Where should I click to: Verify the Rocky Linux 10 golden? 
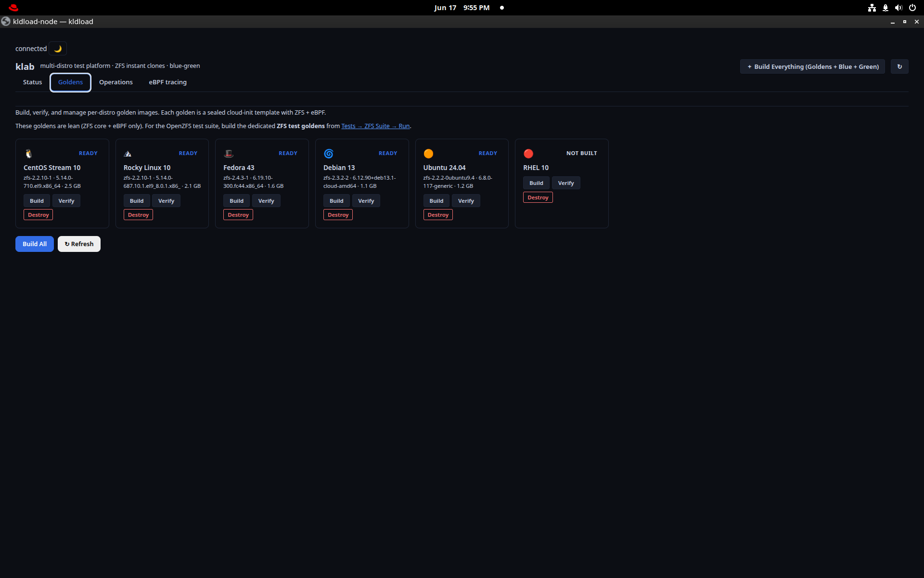pyautogui.click(x=167, y=201)
